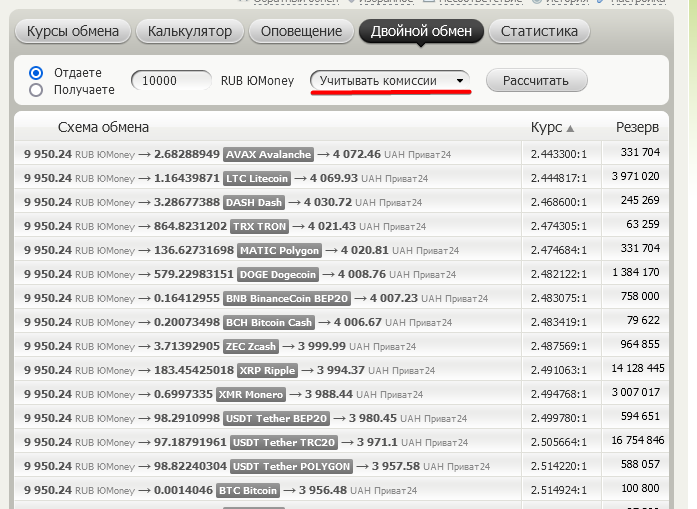Image resolution: width=697 pixels, height=509 pixels.
Task: Open the Курсы обмена tab
Action: [73, 31]
